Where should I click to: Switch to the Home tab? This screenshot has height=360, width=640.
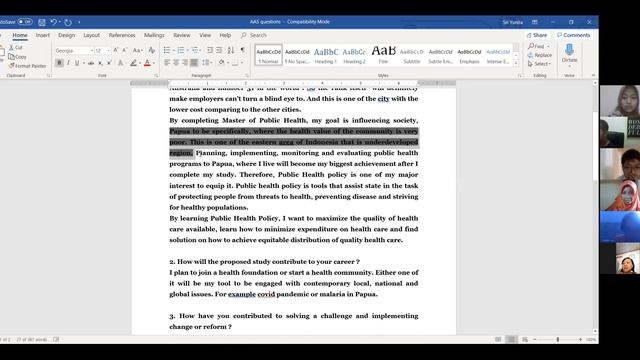coord(20,36)
